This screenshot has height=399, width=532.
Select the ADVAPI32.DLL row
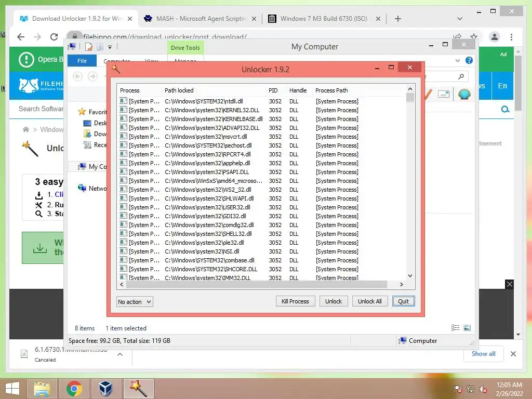pos(261,128)
